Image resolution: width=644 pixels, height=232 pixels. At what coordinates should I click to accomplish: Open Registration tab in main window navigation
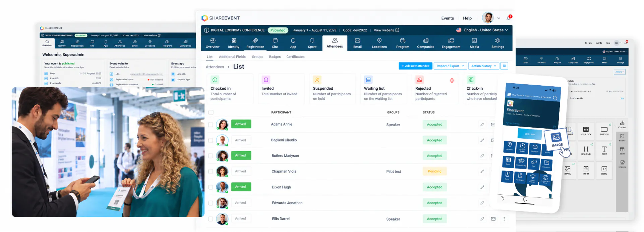255,43
